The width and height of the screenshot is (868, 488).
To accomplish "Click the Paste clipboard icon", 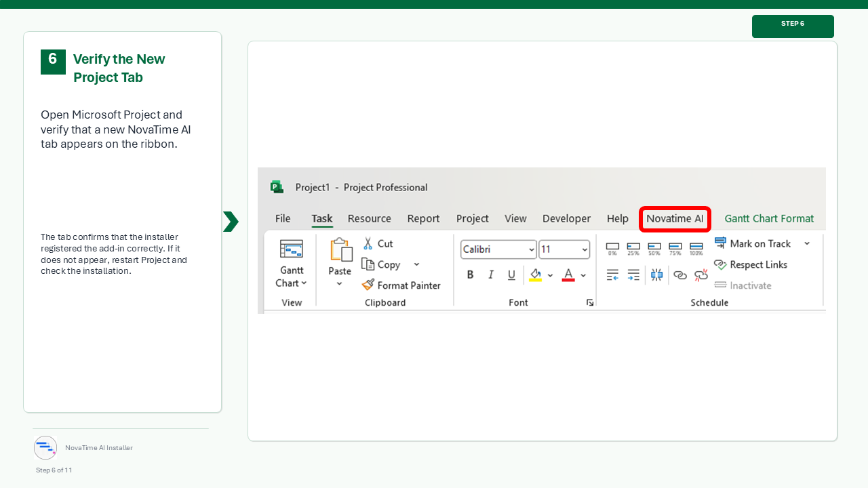I will coord(340,249).
